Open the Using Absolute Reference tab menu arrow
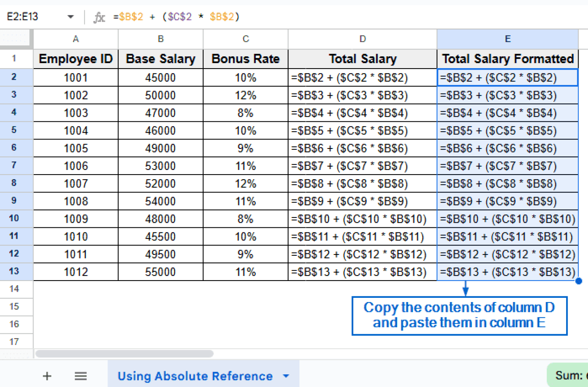This screenshot has width=588, height=387. click(286, 376)
